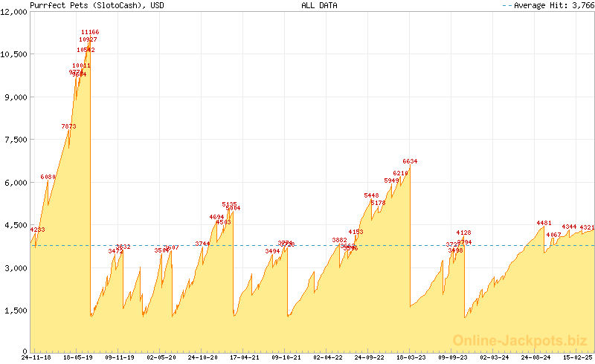Select the 3744 data point label
595x364 pixels.
coord(202,244)
